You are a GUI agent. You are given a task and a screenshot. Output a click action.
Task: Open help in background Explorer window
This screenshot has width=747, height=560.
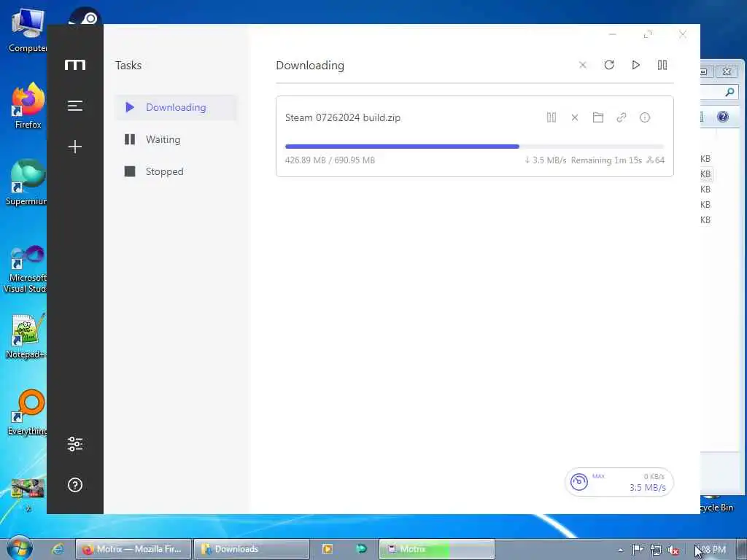click(722, 117)
